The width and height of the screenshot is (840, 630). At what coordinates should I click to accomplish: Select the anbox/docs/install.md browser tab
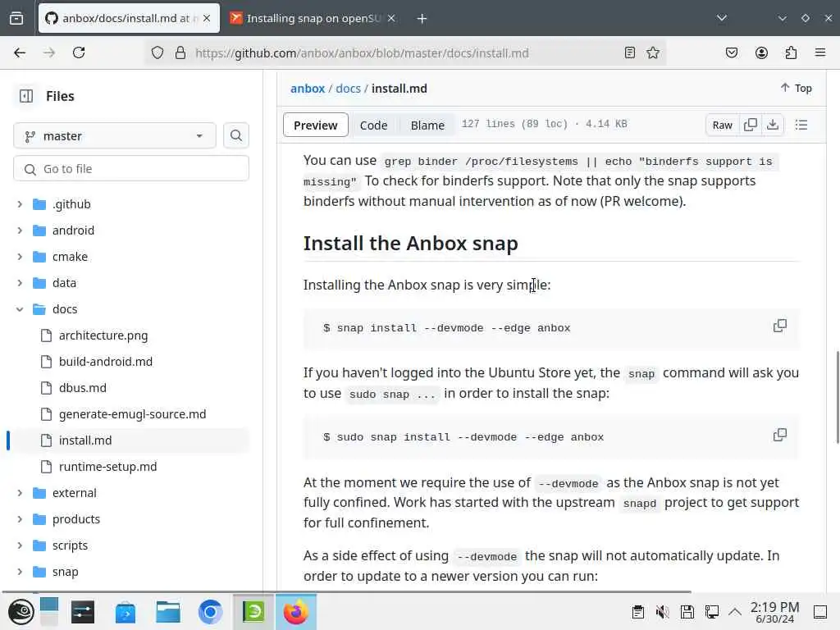coord(129,18)
